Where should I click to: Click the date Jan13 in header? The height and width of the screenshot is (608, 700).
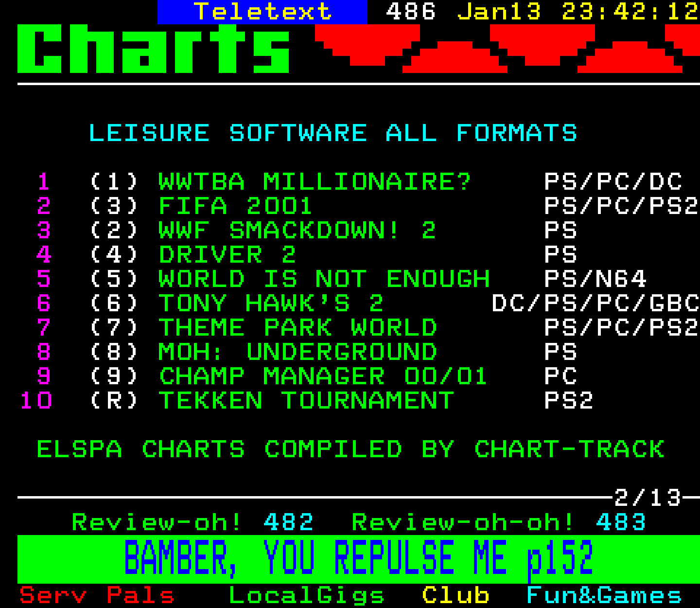(499, 12)
